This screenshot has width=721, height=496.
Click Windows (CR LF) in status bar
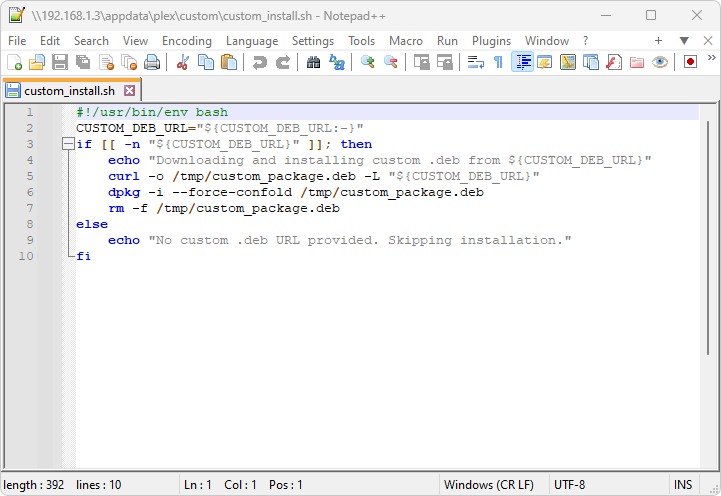(x=488, y=485)
